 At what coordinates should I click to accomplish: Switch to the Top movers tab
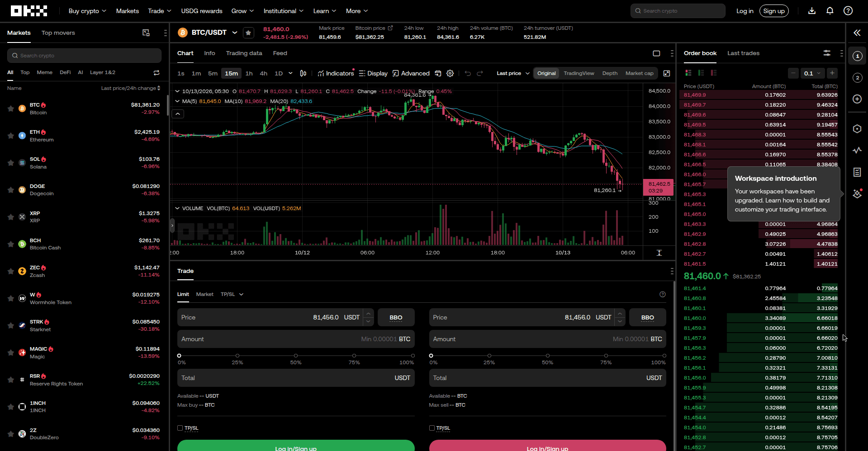pyautogui.click(x=58, y=33)
